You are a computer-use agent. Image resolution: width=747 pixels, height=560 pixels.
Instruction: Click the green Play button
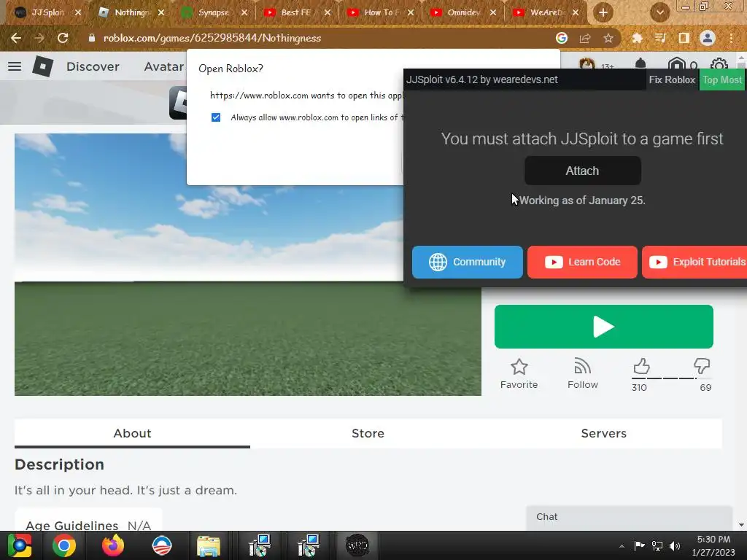point(603,327)
